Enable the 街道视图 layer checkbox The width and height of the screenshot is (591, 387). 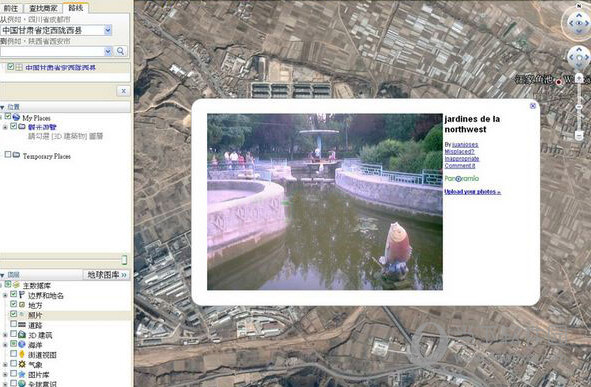(13, 353)
